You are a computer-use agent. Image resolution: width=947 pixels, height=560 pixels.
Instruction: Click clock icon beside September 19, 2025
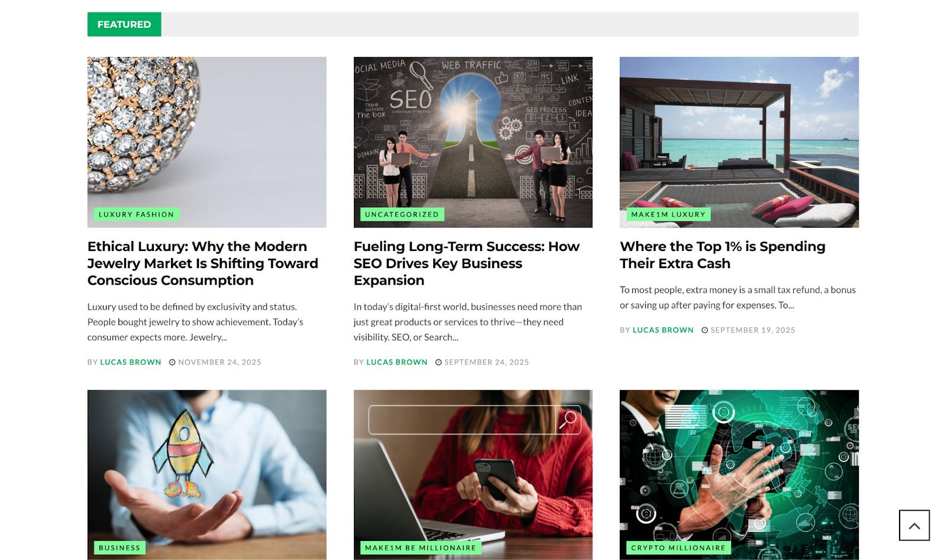point(705,330)
